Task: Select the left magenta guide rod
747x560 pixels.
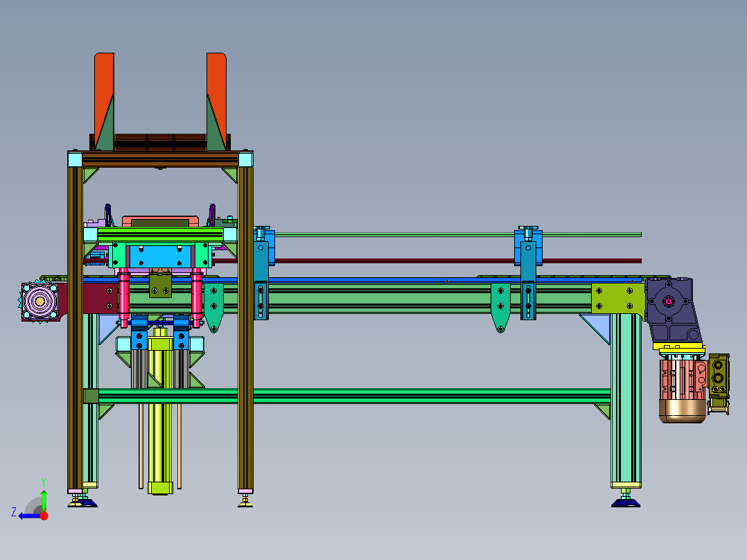Action: pos(124,298)
